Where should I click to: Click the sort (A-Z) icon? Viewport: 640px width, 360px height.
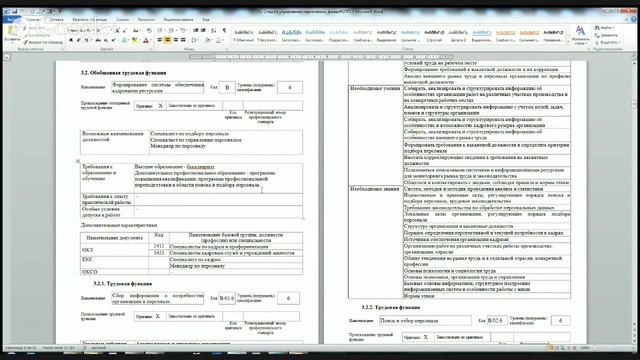pos(214,31)
